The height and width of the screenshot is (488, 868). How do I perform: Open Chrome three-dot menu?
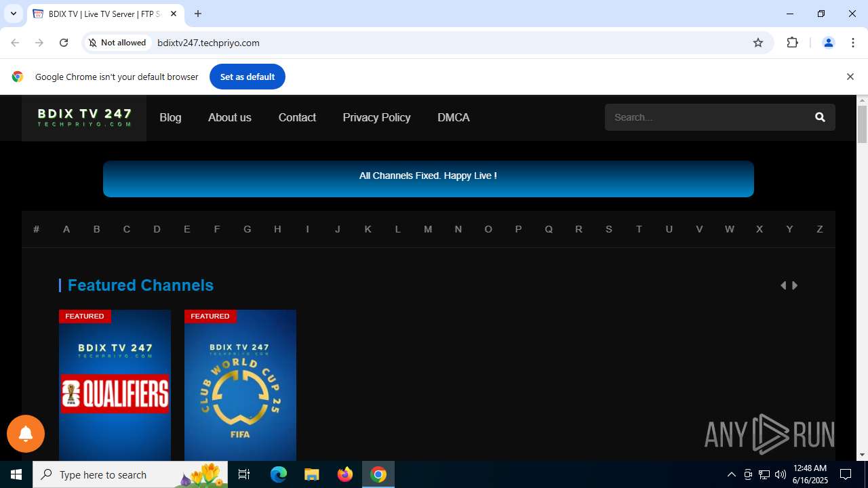pos(853,43)
